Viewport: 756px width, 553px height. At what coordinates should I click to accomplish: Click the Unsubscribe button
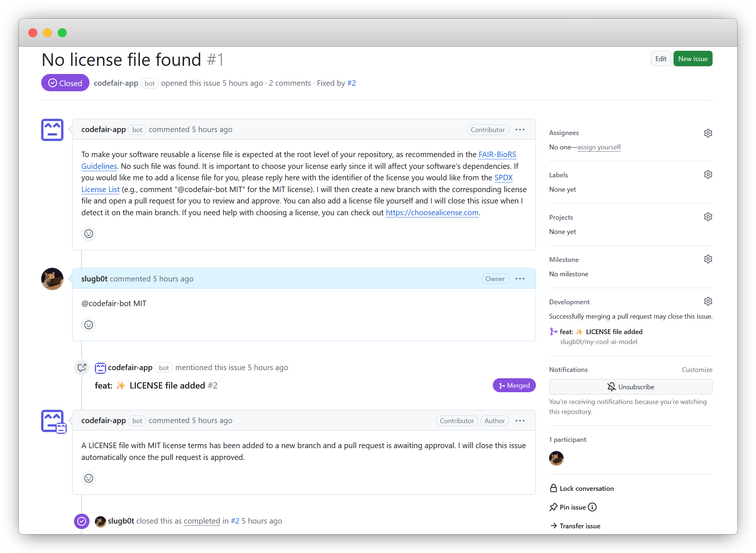630,387
